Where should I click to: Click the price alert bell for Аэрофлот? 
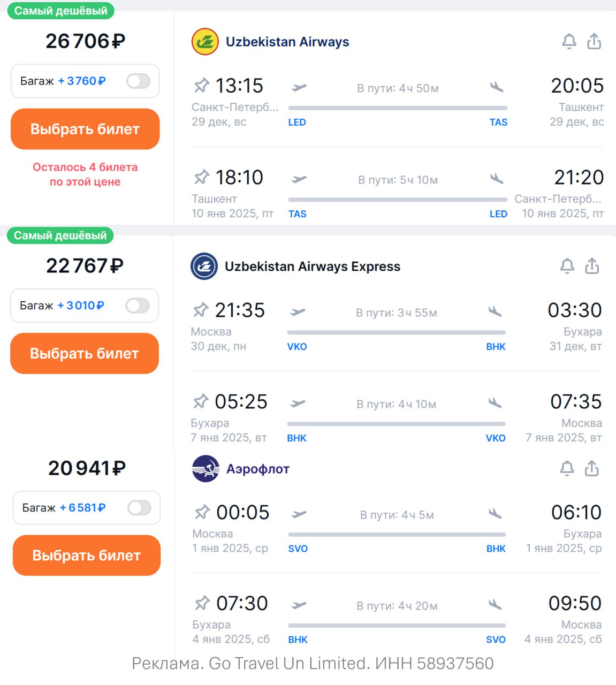567,469
